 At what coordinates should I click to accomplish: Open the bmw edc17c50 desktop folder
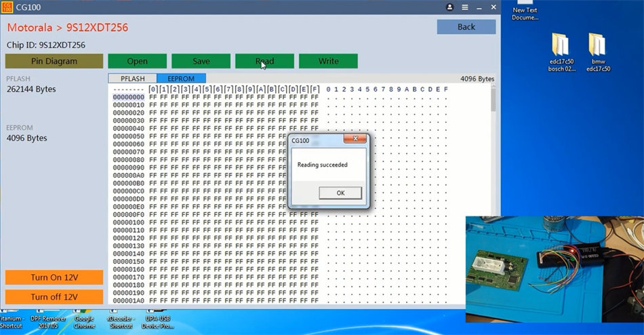pyautogui.click(x=598, y=52)
